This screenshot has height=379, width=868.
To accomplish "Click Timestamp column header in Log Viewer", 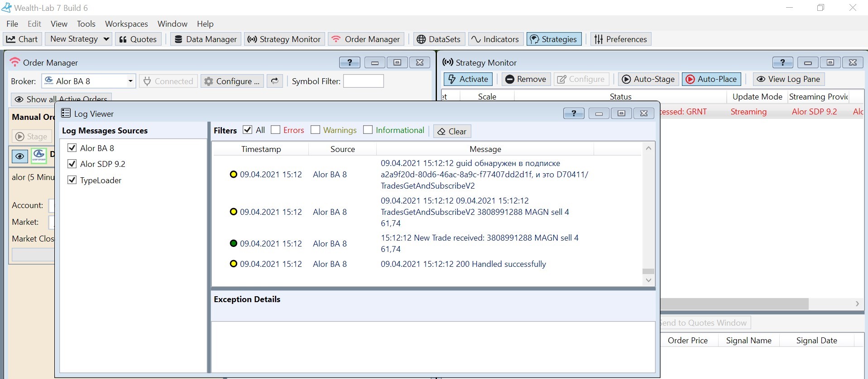I will (261, 149).
